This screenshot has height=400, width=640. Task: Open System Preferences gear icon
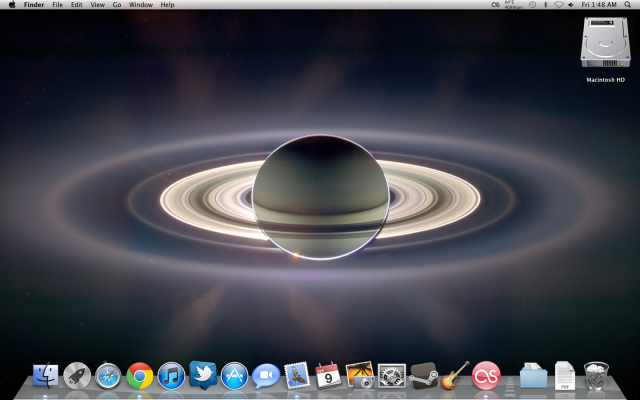391,376
